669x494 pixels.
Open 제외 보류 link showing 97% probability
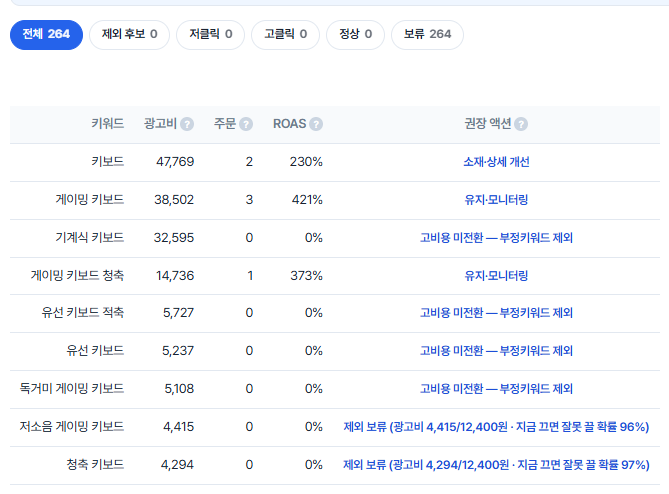[x=496, y=465]
